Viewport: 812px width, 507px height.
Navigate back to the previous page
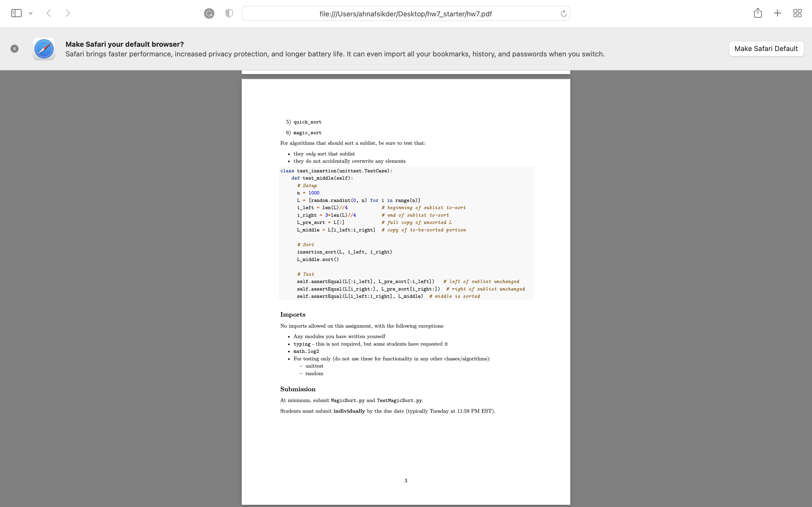click(x=49, y=13)
